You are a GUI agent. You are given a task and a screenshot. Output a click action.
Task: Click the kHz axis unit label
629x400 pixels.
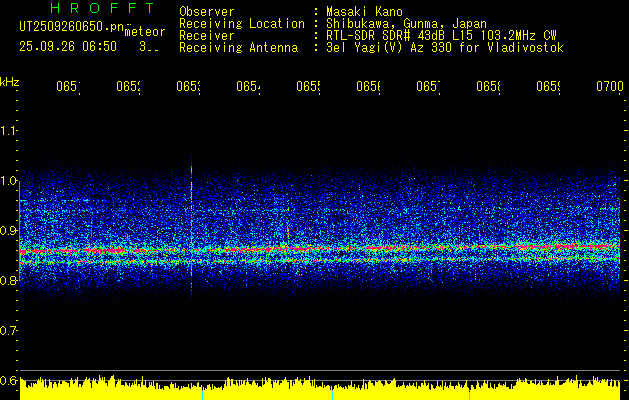pyautogui.click(x=9, y=82)
